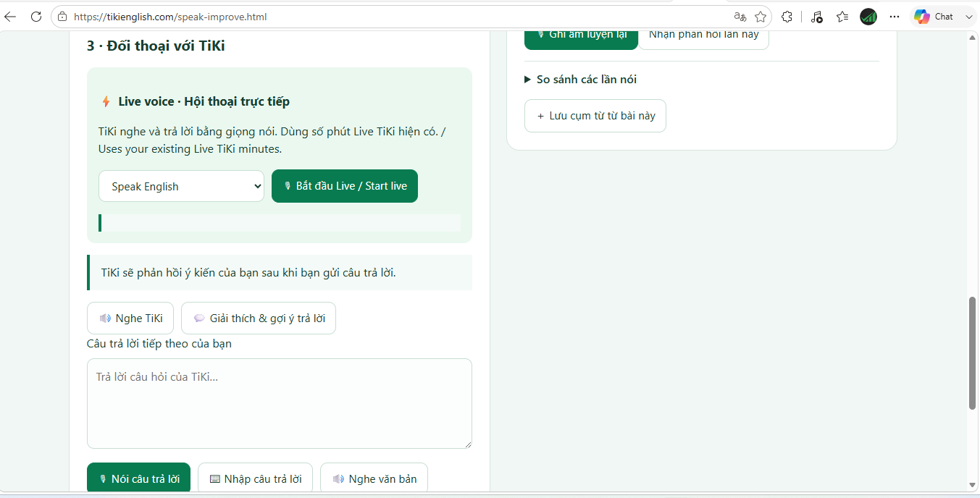Viewport: 980px width, 498px height.
Task: Focus the Trả lời câu hỏi của TiKi textbox
Action: click(x=280, y=403)
